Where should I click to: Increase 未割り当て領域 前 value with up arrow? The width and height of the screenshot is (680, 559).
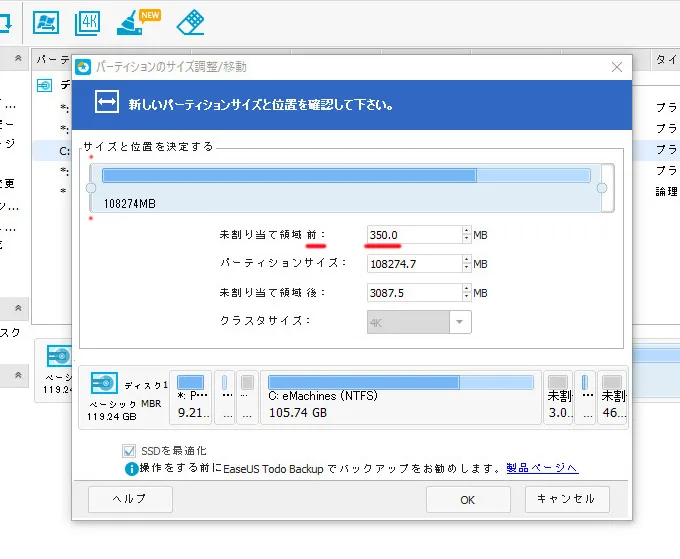[x=466, y=231]
